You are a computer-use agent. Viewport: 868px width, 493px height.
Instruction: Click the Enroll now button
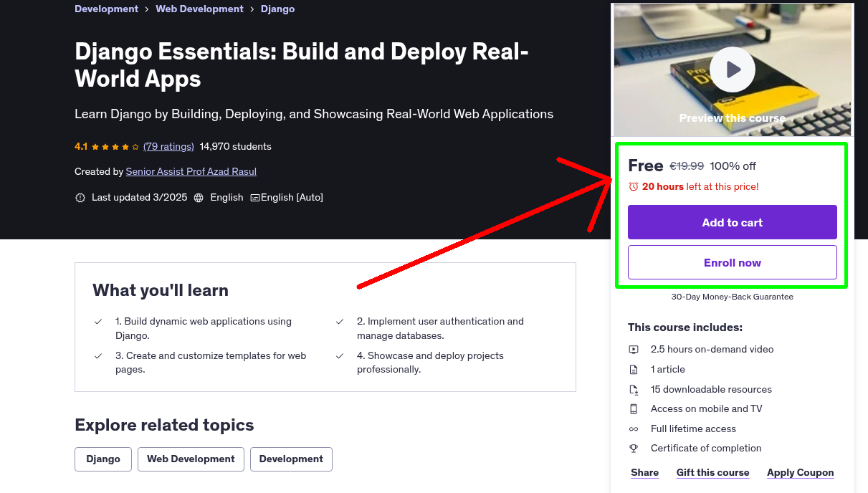point(732,262)
